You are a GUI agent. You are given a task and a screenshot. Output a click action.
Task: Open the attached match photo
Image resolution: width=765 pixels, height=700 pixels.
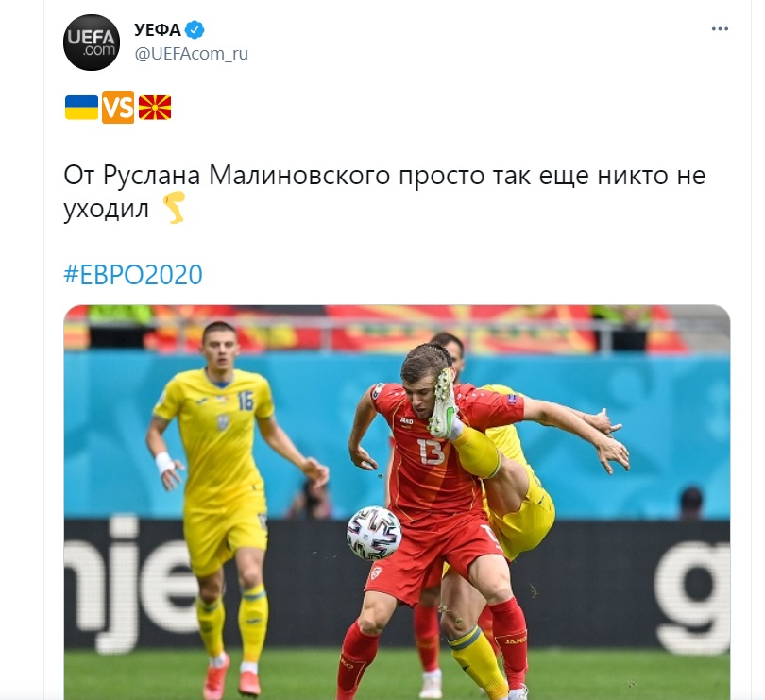click(x=397, y=503)
